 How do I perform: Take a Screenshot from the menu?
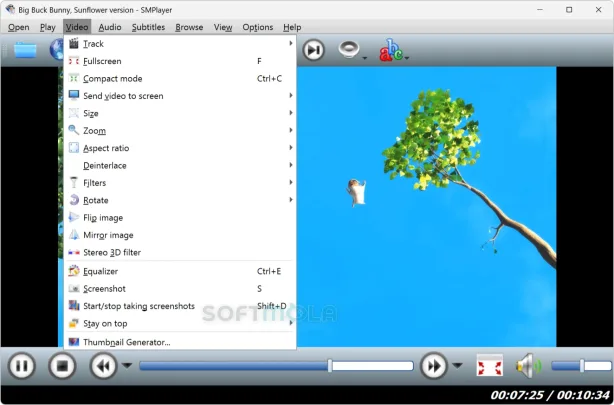click(180, 289)
